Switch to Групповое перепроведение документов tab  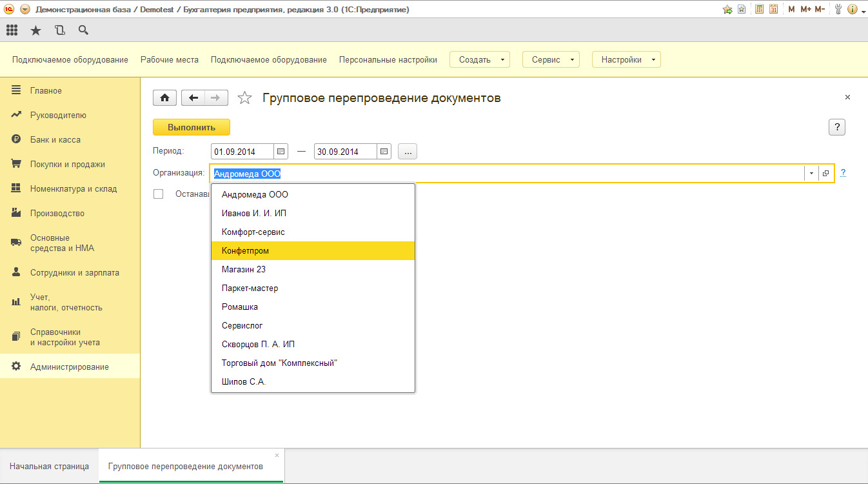point(186,466)
